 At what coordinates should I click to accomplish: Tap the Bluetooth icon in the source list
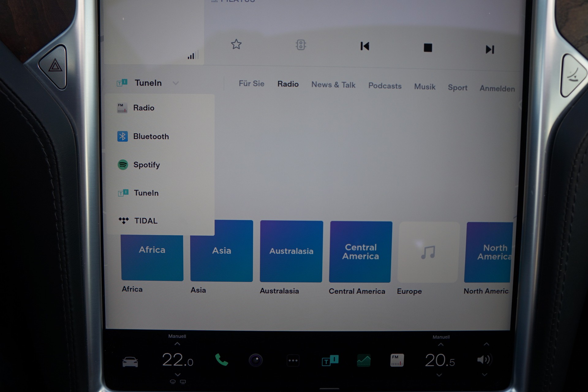pos(123,136)
